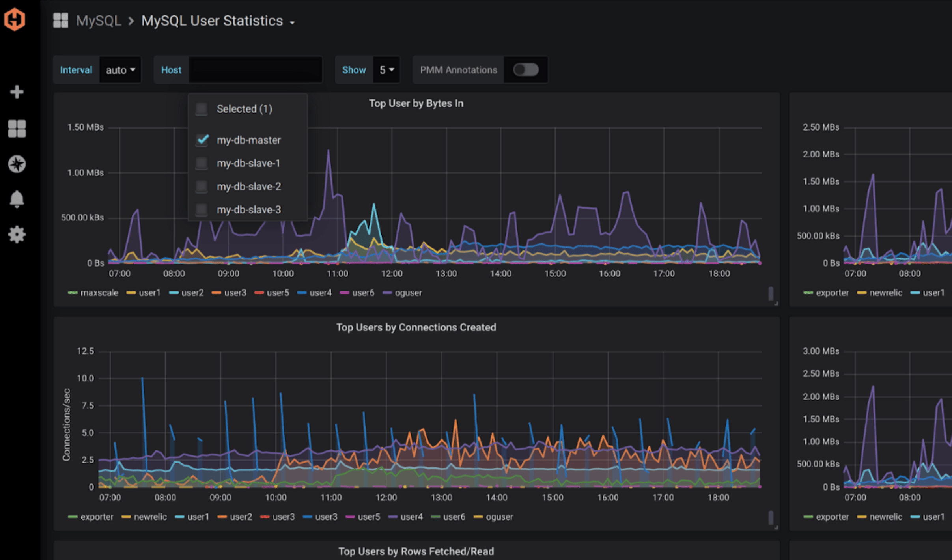This screenshot has width=952, height=560.
Task: Select my-db-slave-3 host option
Action: [x=248, y=209]
